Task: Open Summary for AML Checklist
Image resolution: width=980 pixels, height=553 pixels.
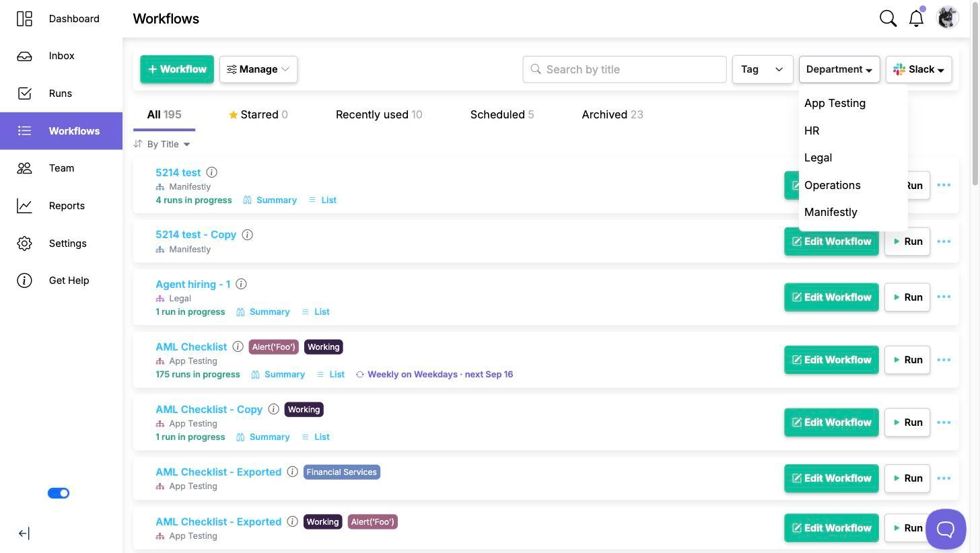Action: click(278, 374)
